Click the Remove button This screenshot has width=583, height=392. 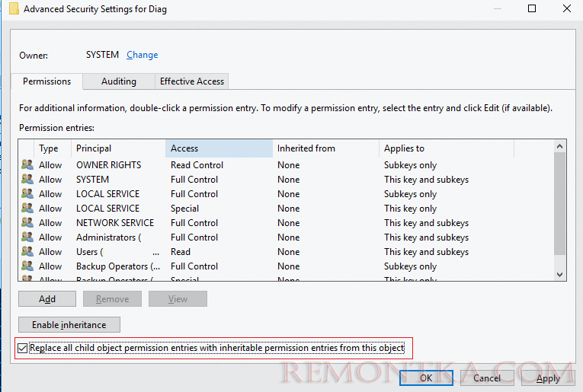tap(112, 299)
